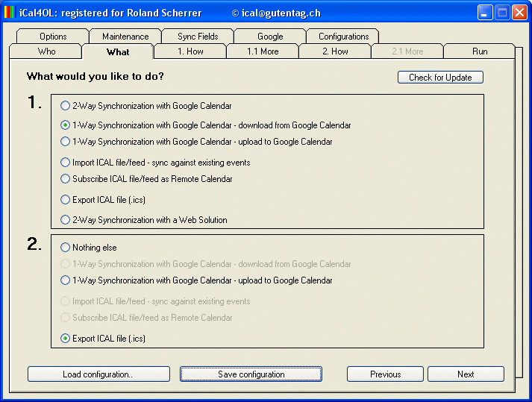This screenshot has height=402, width=532.
Task: Go to the Run tab
Action: (x=480, y=51)
